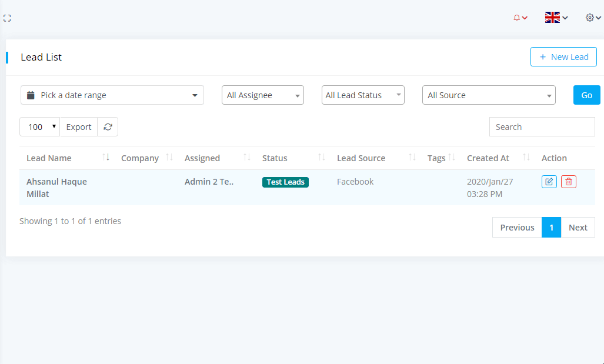
Task: Click the New Lead button
Action: click(x=563, y=57)
